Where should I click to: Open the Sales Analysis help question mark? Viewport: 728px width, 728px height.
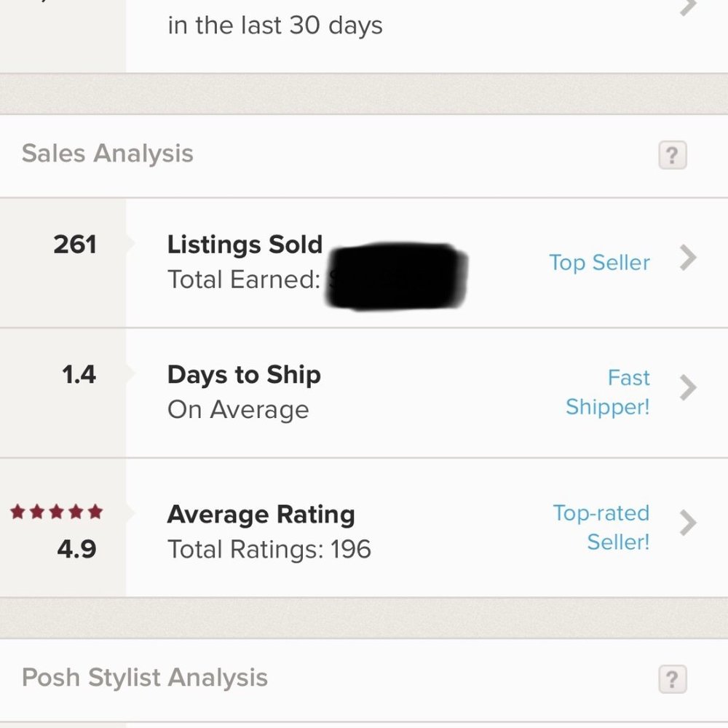coord(672,155)
